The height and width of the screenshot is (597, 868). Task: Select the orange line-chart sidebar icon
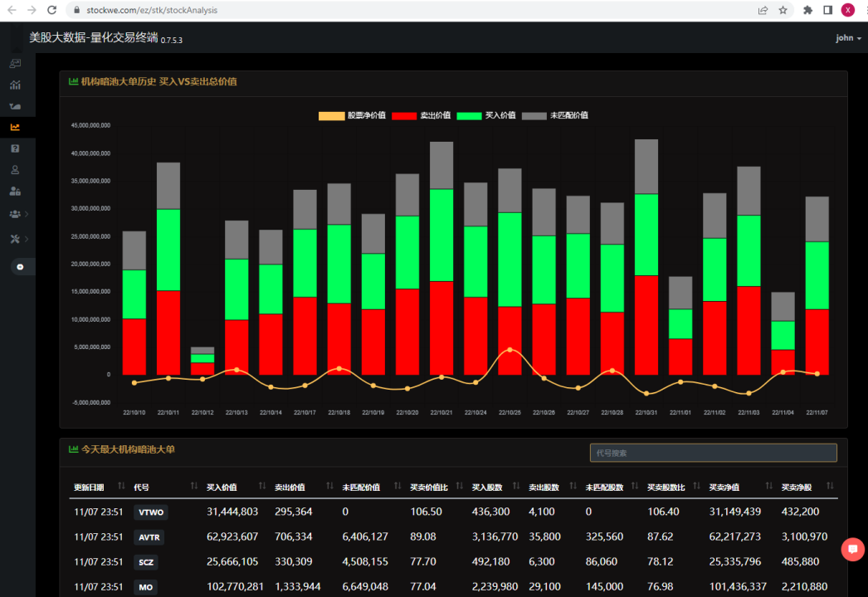click(15, 127)
